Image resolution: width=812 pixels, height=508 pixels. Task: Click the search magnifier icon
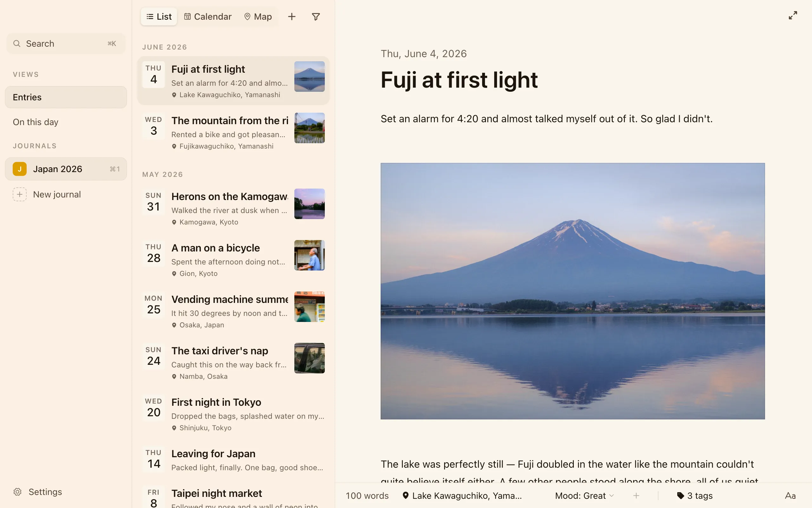pos(17,43)
